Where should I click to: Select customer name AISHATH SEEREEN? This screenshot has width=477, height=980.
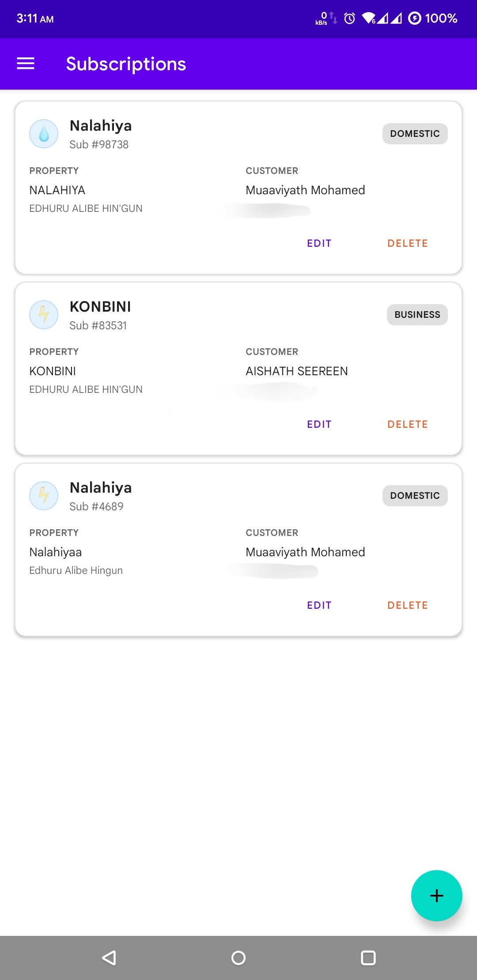click(x=297, y=371)
